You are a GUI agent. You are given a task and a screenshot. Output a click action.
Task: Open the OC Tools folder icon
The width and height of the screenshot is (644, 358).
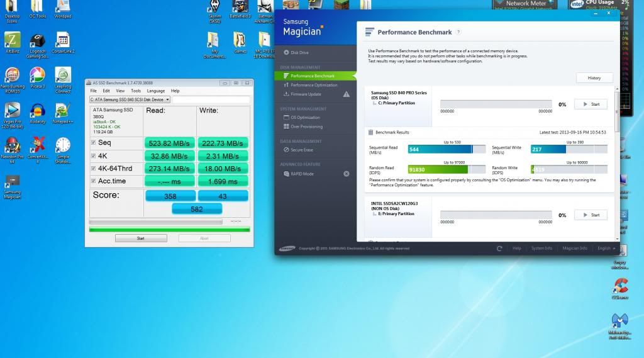point(37,8)
